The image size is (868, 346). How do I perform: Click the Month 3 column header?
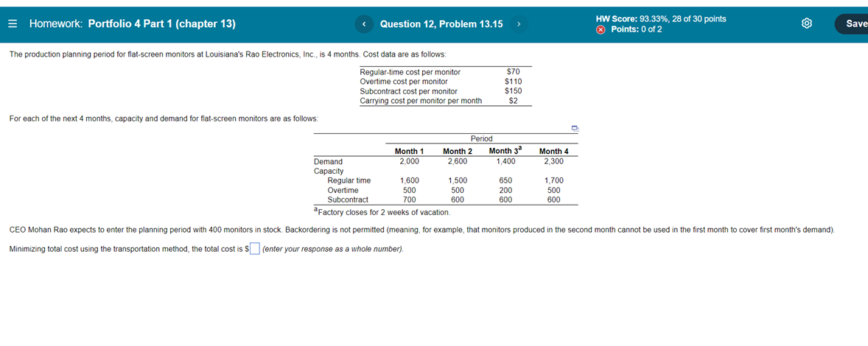pos(505,150)
